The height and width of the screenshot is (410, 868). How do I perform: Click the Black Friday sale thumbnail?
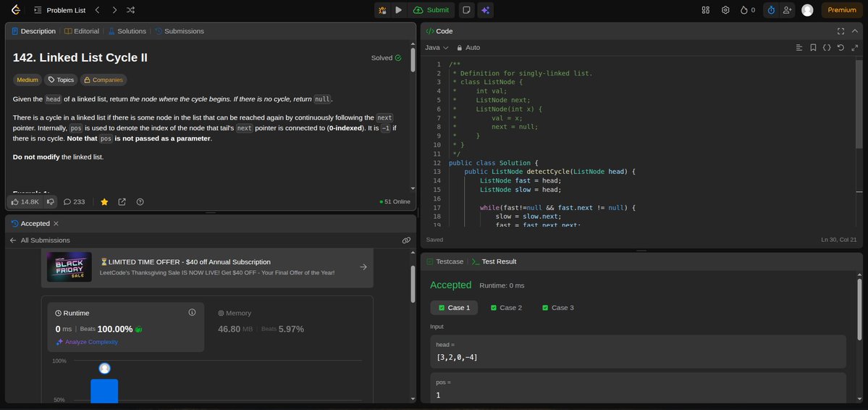pyautogui.click(x=69, y=267)
